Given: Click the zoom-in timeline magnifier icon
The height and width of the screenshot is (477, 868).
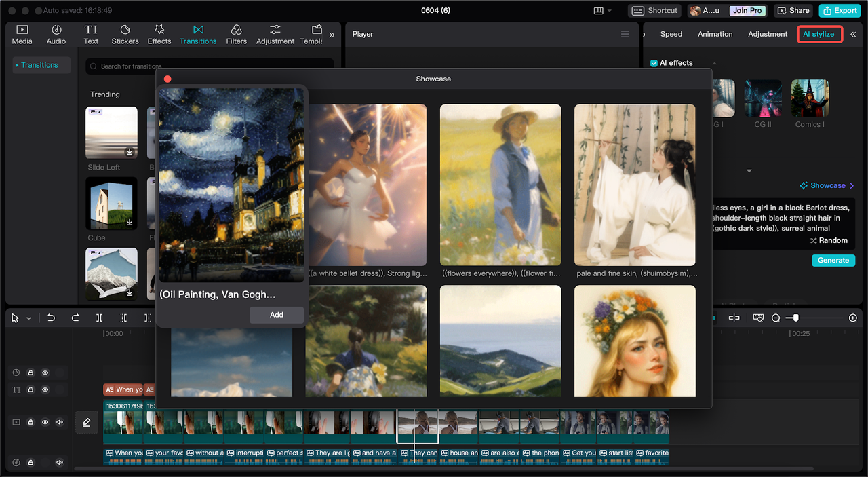Looking at the screenshot, I should pyautogui.click(x=853, y=318).
